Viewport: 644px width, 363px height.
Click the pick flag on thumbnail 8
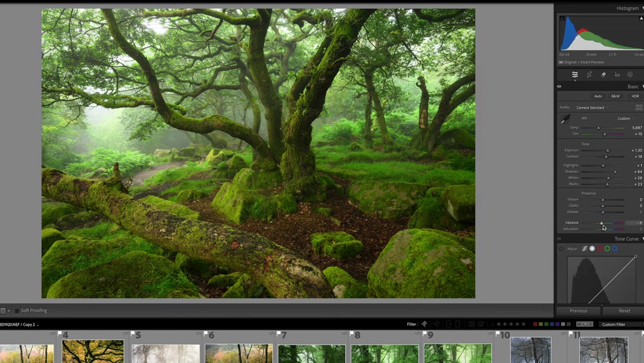[x=352, y=333]
